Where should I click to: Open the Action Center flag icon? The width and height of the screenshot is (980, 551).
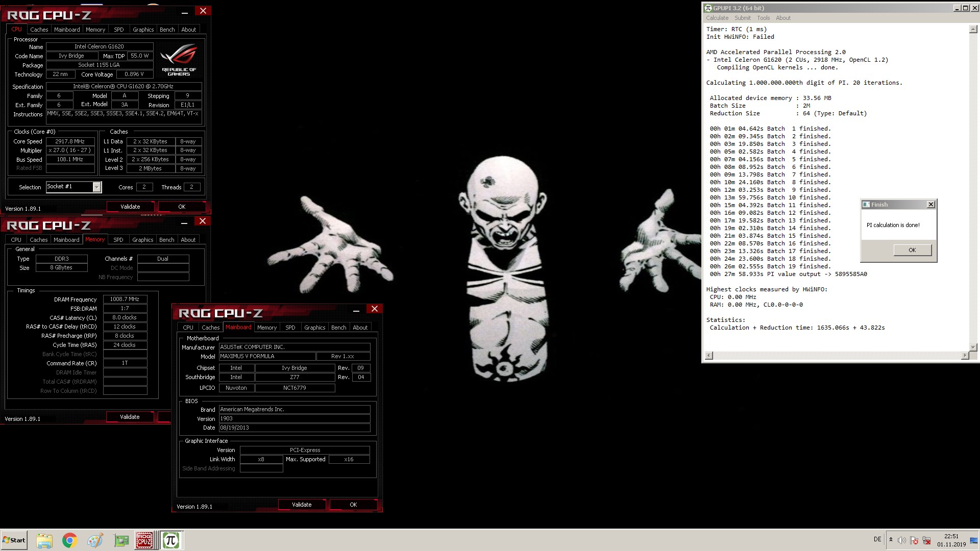coord(914,540)
